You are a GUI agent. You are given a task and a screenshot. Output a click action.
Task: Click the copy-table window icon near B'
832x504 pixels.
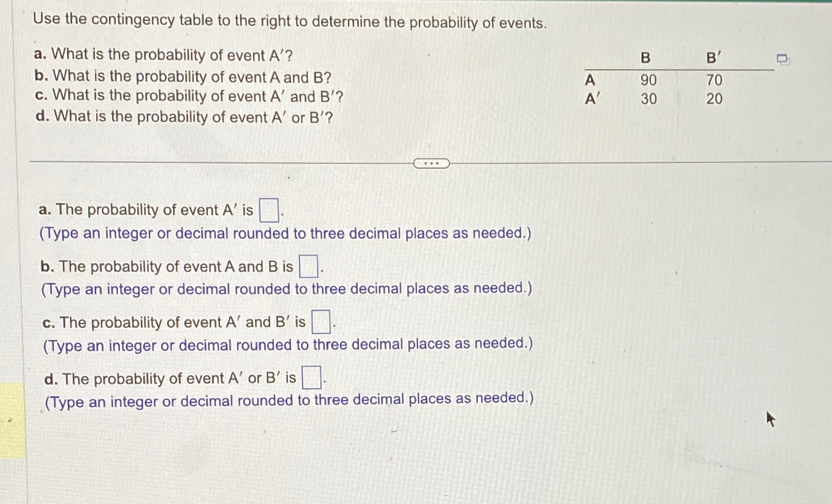(x=782, y=58)
